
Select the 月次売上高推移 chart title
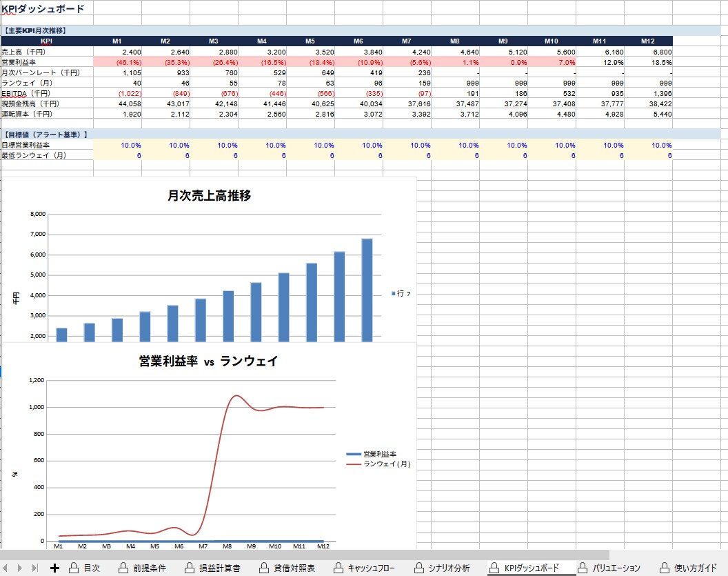(210, 195)
